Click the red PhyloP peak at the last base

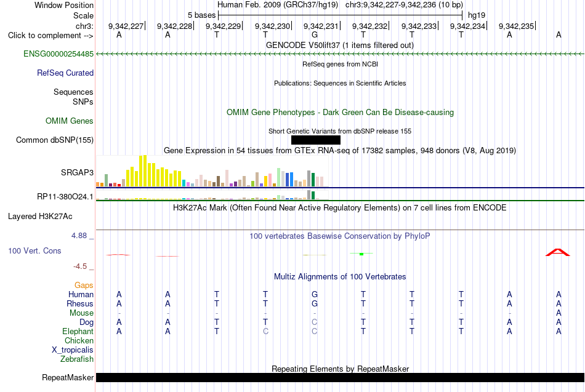pyautogui.click(x=558, y=252)
